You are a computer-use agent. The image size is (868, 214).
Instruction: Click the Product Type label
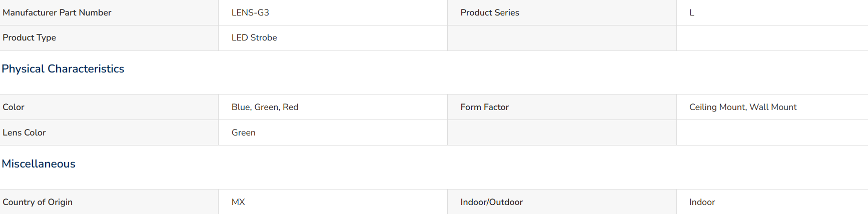(x=29, y=37)
